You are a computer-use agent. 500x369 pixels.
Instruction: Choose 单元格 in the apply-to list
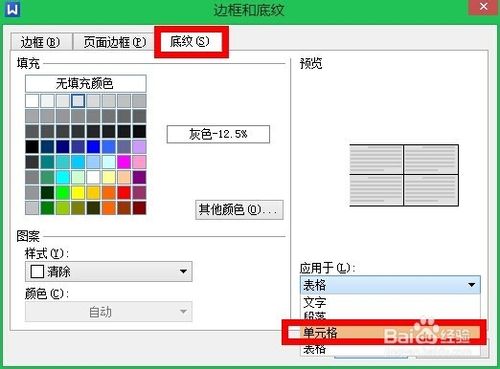pyautogui.click(x=383, y=332)
